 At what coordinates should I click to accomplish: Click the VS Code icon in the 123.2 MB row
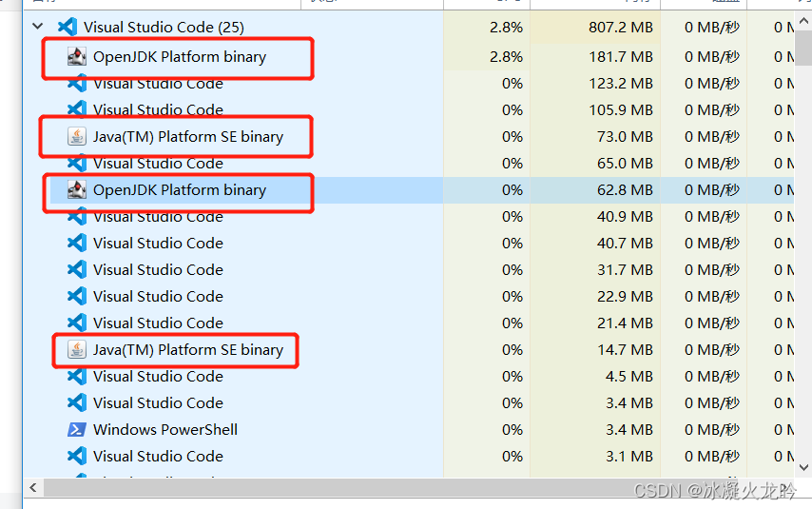tap(77, 83)
